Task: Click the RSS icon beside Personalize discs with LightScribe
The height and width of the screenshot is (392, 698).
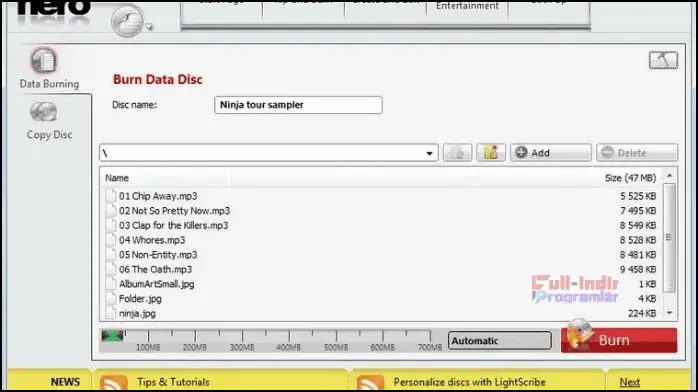Action: coord(370,383)
